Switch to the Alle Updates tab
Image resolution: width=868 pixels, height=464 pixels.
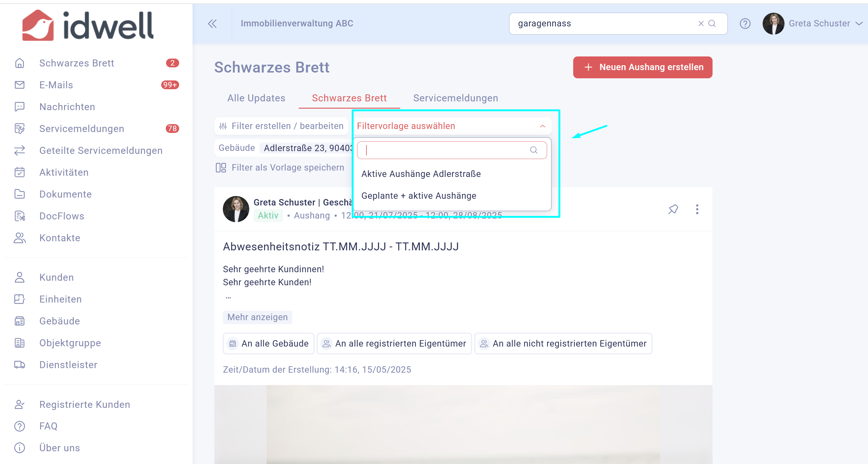tap(256, 98)
